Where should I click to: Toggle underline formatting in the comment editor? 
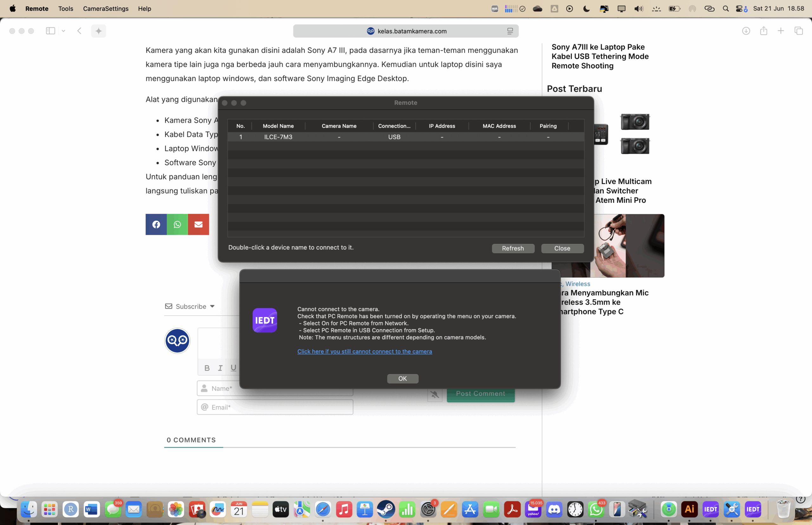pyautogui.click(x=233, y=368)
